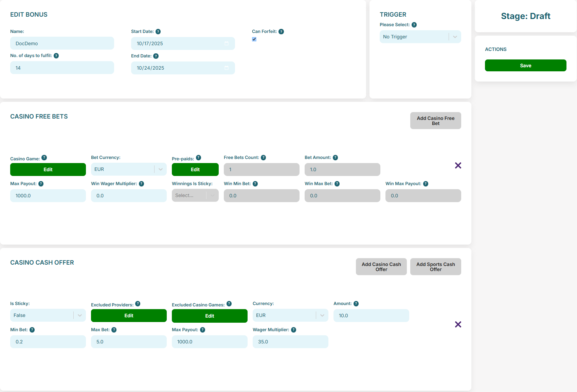This screenshot has height=392, width=577.
Task: Click help icon next to Excluded Providers
Action: tap(138, 304)
